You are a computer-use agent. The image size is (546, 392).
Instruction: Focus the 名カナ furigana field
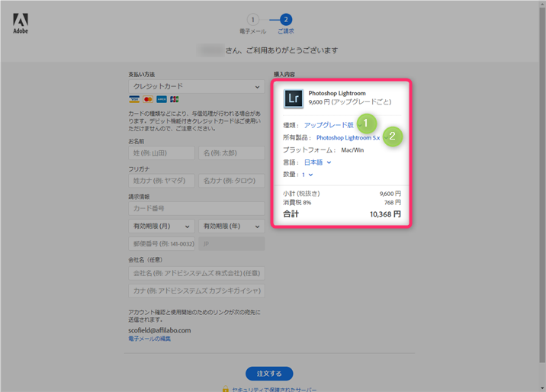click(232, 181)
